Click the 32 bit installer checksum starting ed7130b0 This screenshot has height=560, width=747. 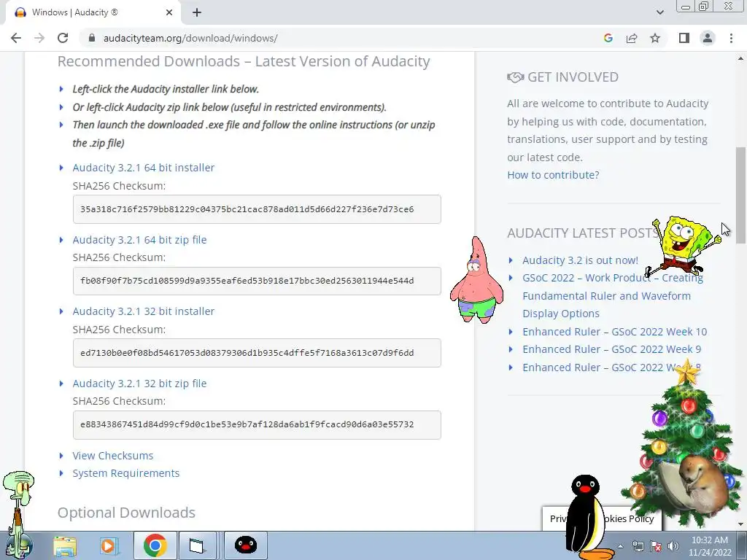click(257, 353)
